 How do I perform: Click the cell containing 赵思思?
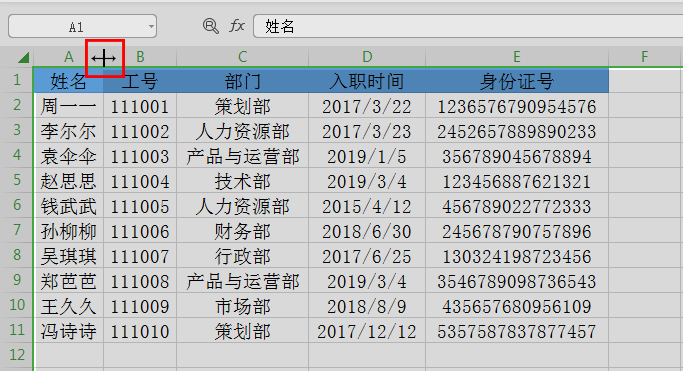click(68, 181)
